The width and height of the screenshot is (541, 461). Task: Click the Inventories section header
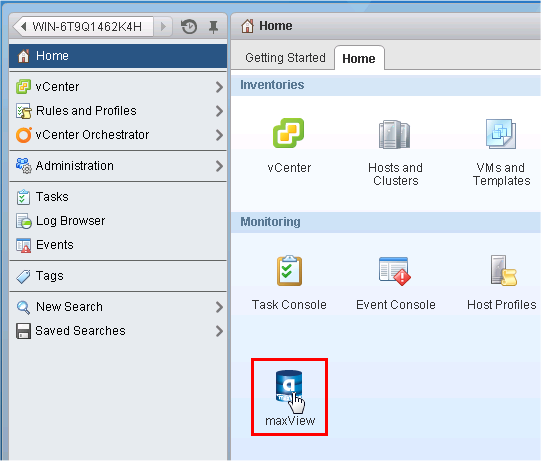pyautogui.click(x=385, y=85)
